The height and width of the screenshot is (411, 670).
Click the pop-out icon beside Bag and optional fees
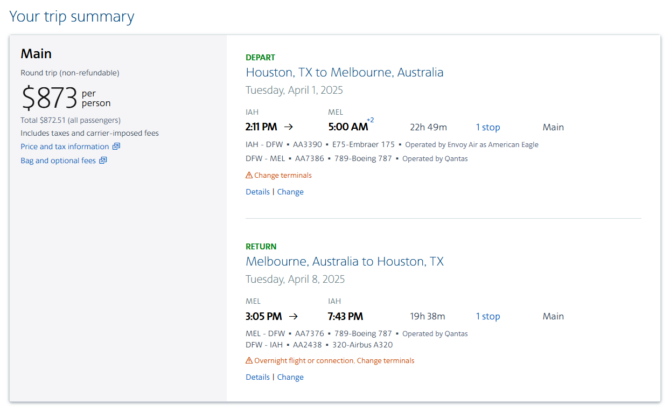pyautogui.click(x=103, y=160)
